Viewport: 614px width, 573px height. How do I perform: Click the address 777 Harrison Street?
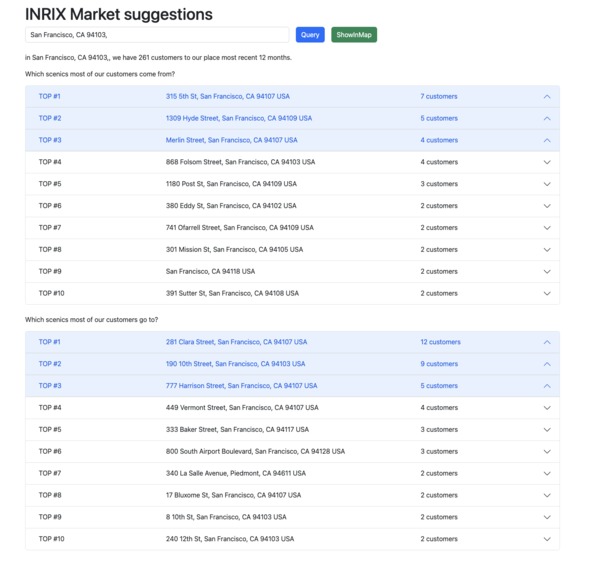[241, 386]
